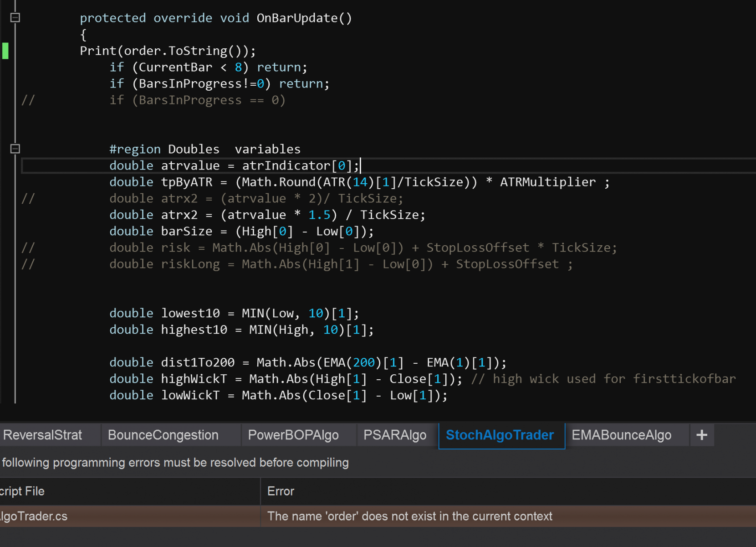Image resolution: width=756 pixels, height=547 pixels.
Task: Go to the PSARAlgo tab
Action: 394,435
